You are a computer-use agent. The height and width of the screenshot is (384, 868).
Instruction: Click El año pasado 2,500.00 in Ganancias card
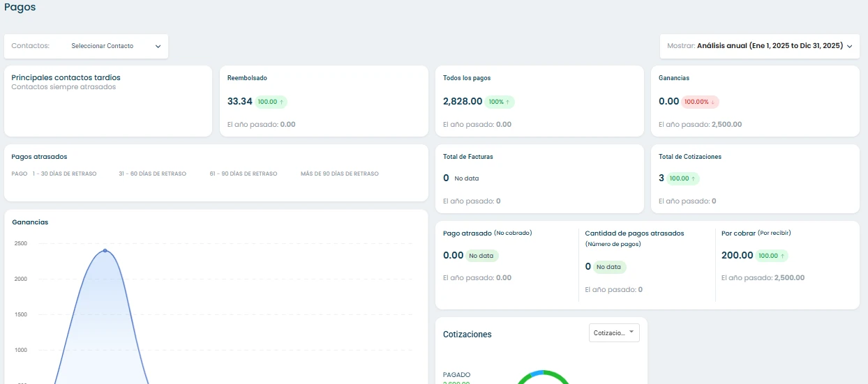click(x=700, y=125)
